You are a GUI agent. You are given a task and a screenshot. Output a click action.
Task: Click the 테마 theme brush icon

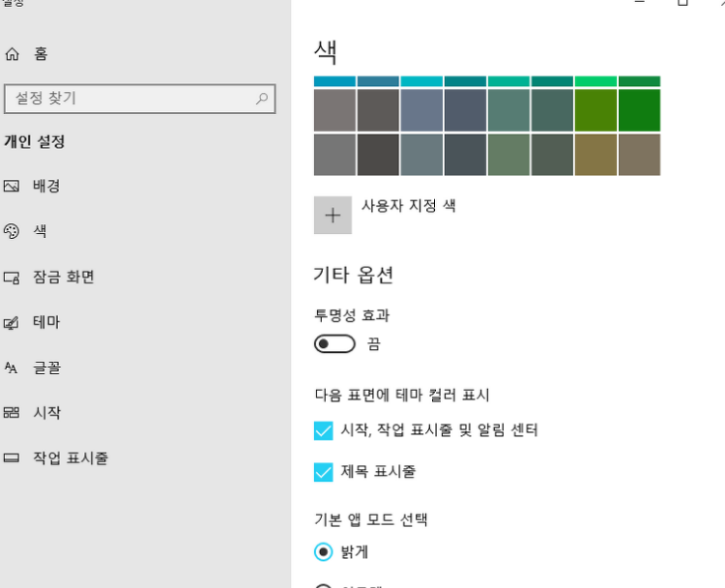coord(12,322)
